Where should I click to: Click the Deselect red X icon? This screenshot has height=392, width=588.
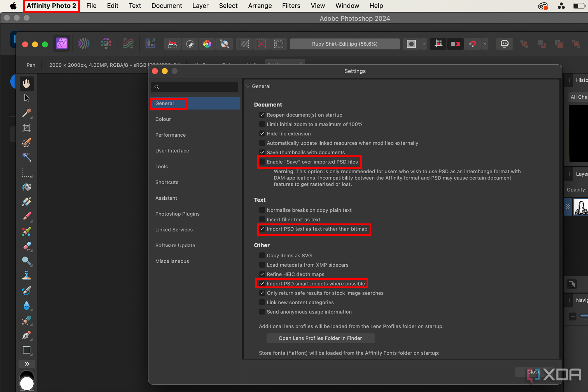[261, 44]
